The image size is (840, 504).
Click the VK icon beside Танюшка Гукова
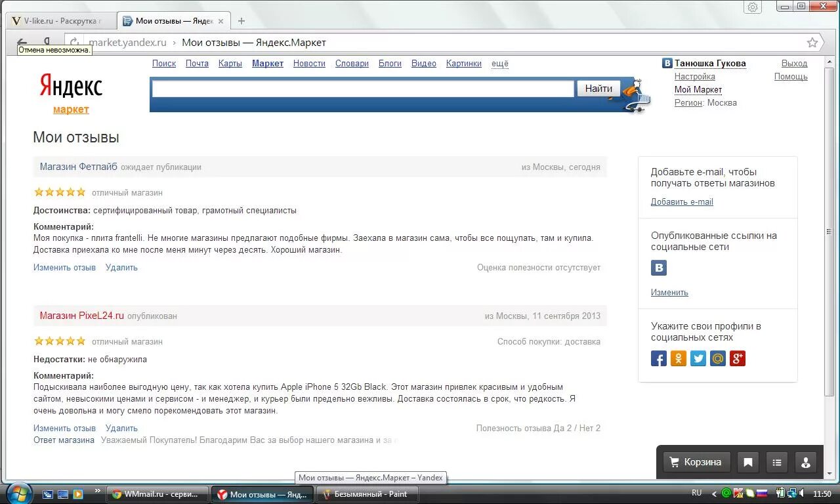667,64
